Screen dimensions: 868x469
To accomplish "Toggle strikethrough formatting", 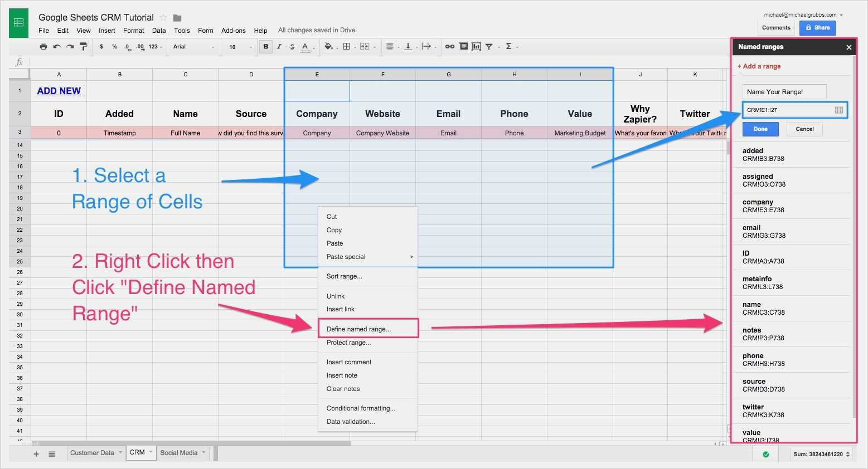I will (x=292, y=47).
